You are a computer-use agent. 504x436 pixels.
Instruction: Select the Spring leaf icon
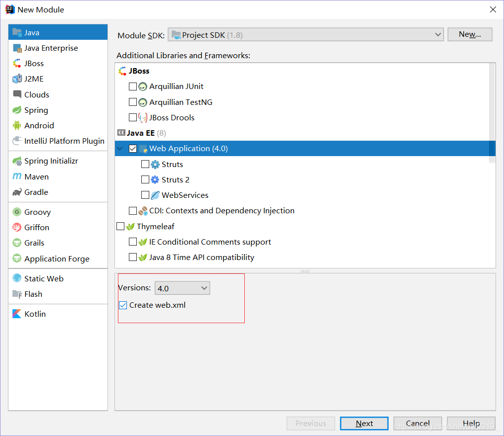click(x=17, y=110)
